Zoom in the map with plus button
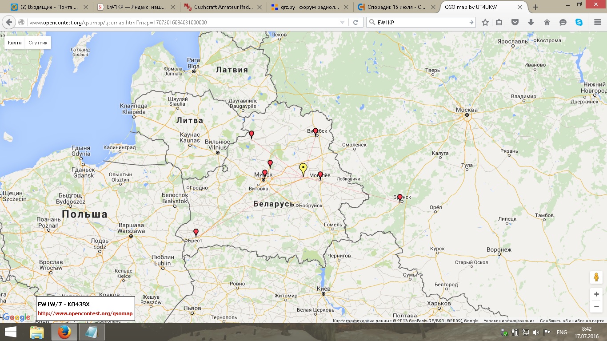 point(596,294)
